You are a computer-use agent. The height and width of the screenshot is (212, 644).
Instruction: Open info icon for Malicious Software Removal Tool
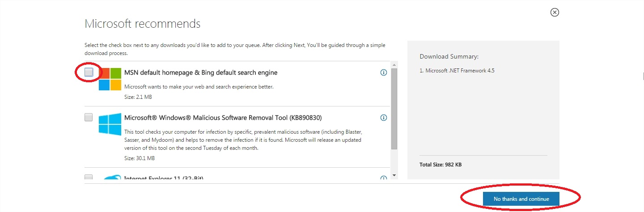[383, 118]
